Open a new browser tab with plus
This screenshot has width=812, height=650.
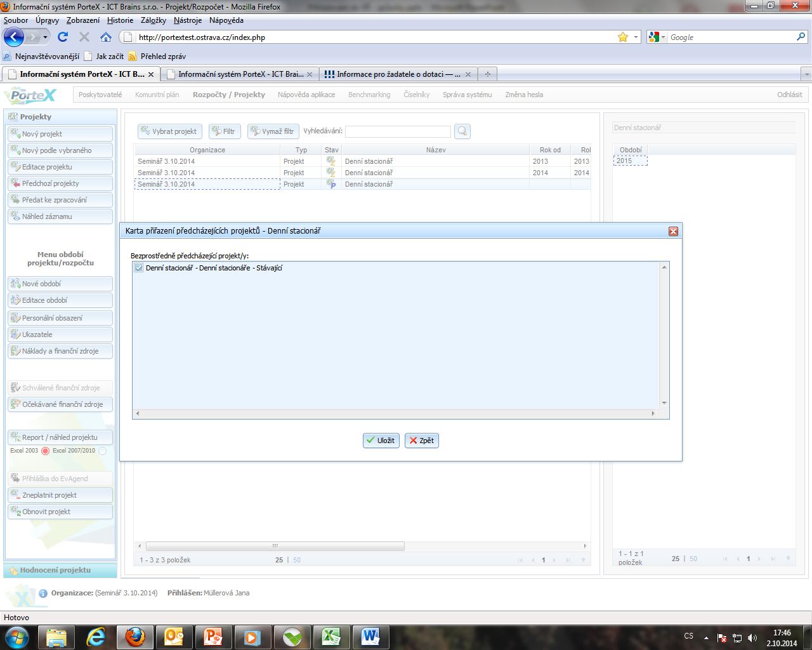(488, 74)
